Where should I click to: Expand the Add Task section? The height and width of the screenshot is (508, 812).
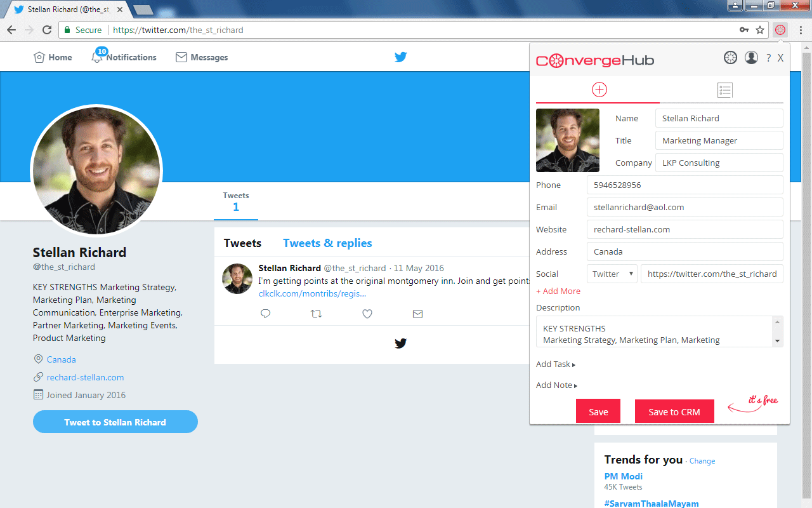pyautogui.click(x=556, y=364)
